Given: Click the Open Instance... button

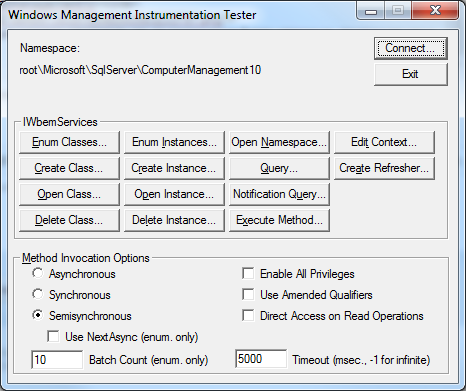Looking at the screenshot, I should [174, 194].
